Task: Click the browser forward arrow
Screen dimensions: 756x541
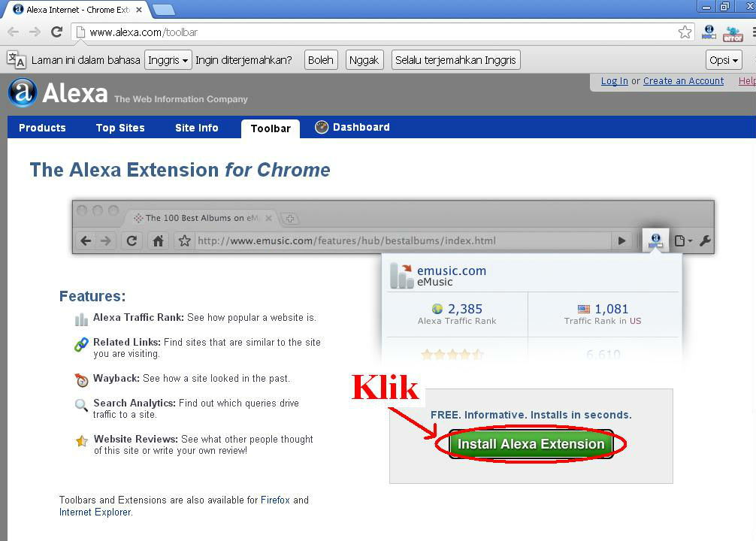Action: click(x=35, y=32)
